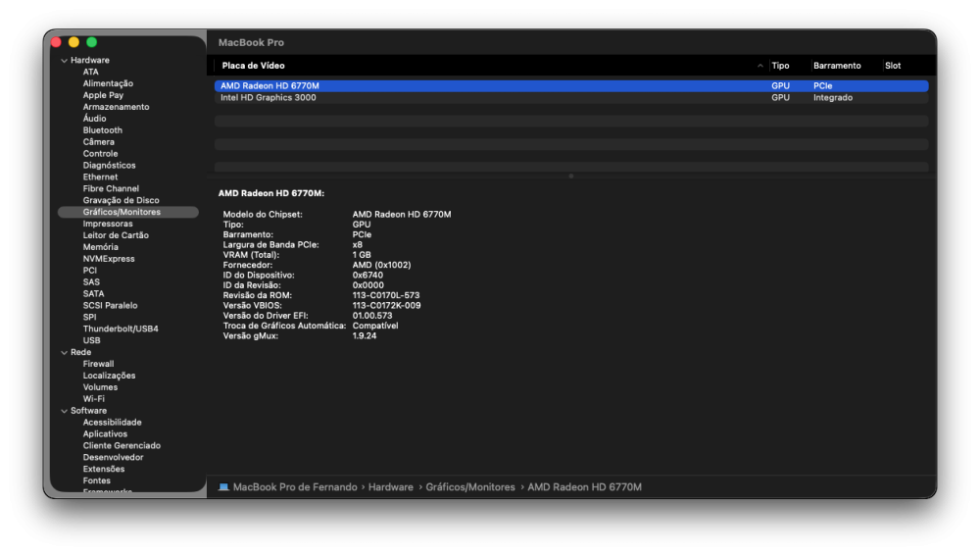Image resolution: width=980 pixels, height=556 pixels.
Task: Click the Largura de Banda PCIe value x8
Action: click(358, 245)
